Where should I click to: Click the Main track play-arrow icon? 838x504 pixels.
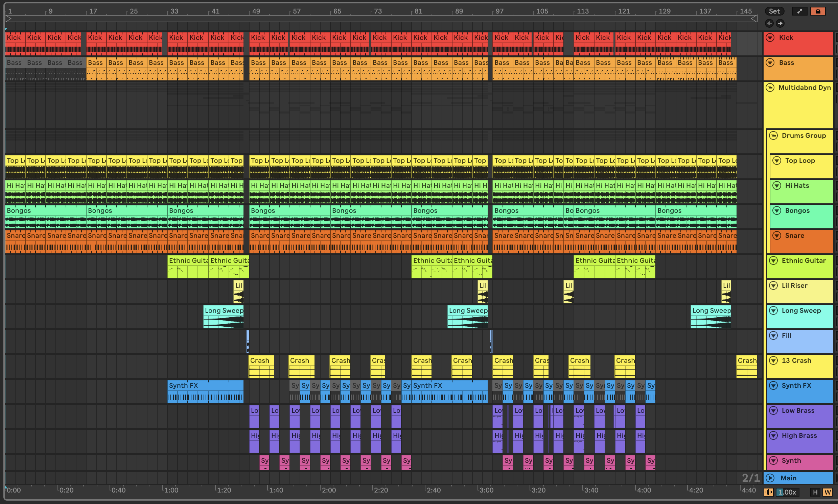[x=770, y=478]
